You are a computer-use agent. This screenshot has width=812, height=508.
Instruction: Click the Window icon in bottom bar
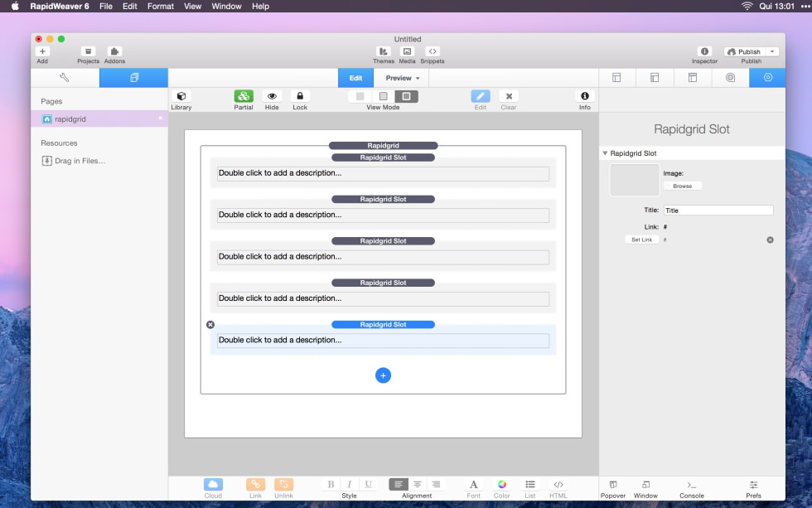[645, 485]
